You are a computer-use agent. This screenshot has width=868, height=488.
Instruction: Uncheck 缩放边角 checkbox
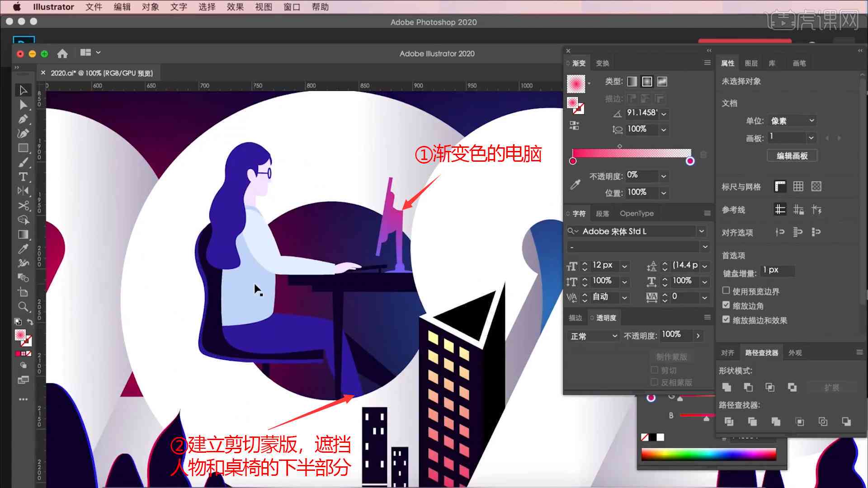[726, 305]
